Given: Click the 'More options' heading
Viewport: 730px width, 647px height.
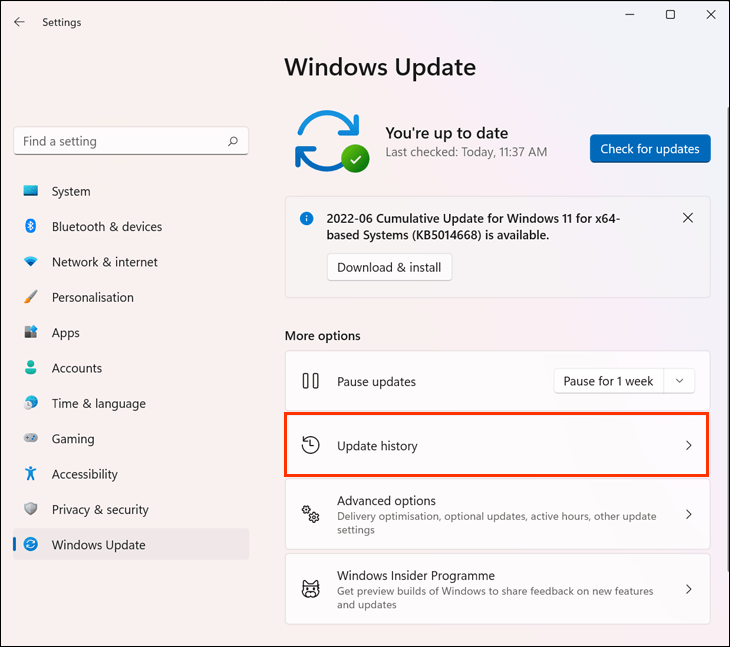Looking at the screenshot, I should point(322,336).
